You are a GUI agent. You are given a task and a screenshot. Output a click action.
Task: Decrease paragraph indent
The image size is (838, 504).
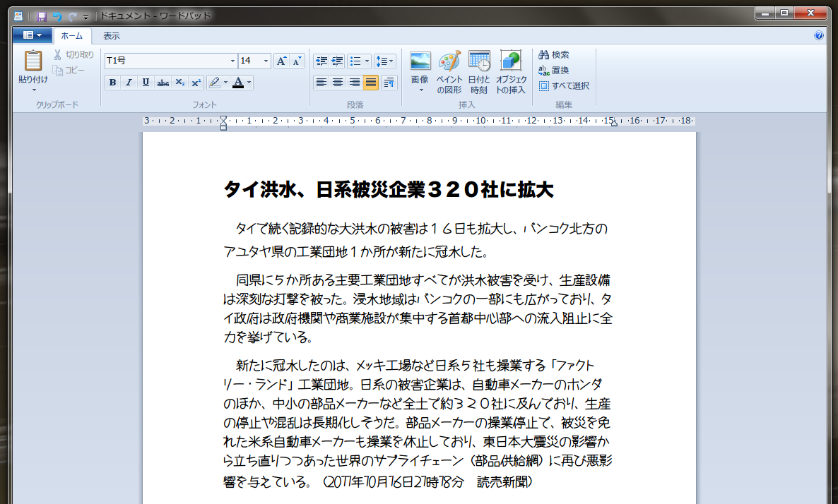[321, 61]
